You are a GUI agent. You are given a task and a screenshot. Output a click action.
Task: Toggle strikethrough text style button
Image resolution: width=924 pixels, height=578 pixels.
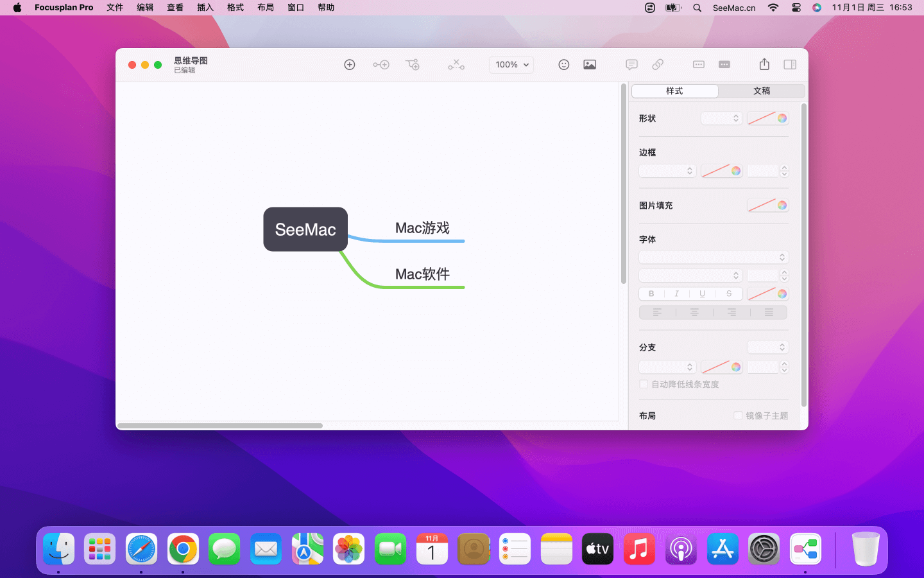(x=729, y=293)
